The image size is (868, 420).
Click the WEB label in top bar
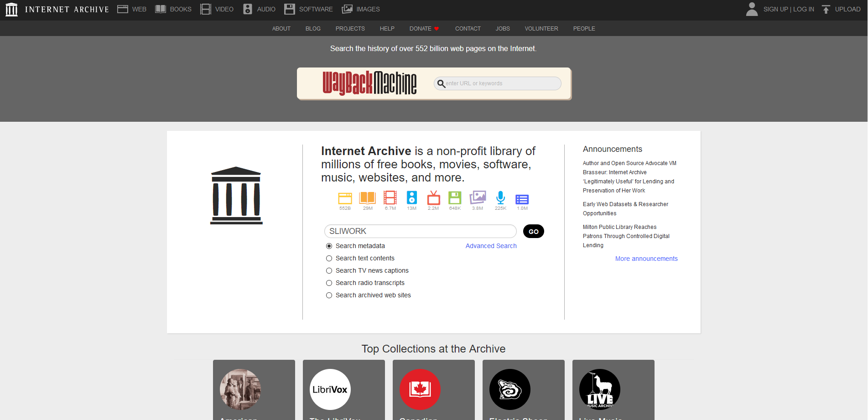(x=139, y=9)
